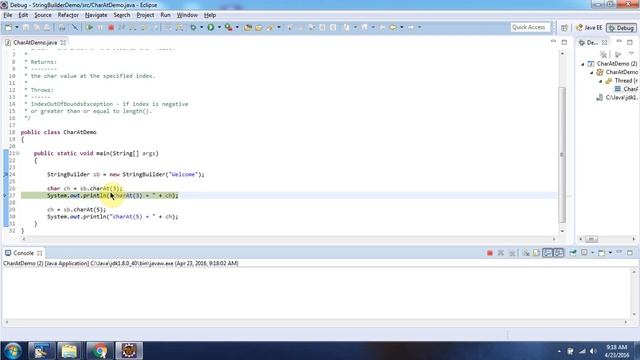Image resolution: width=640 pixels, height=360 pixels.
Task: Open the Debug view menu arrow
Action: [x=631, y=54]
